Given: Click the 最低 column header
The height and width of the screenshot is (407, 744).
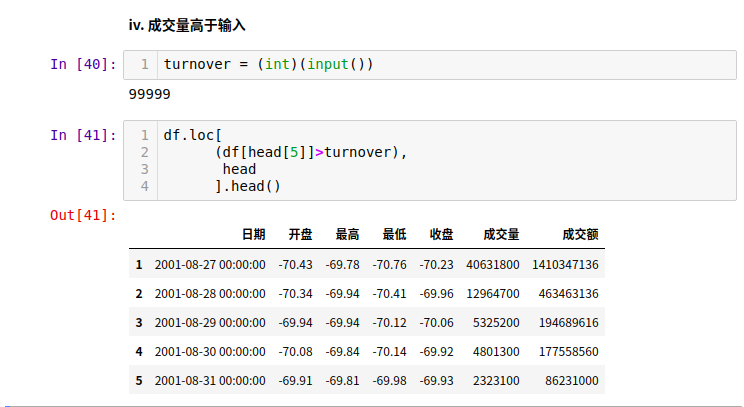Looking at the screenshot, I should pyautogui.click(x=394, y=234).
